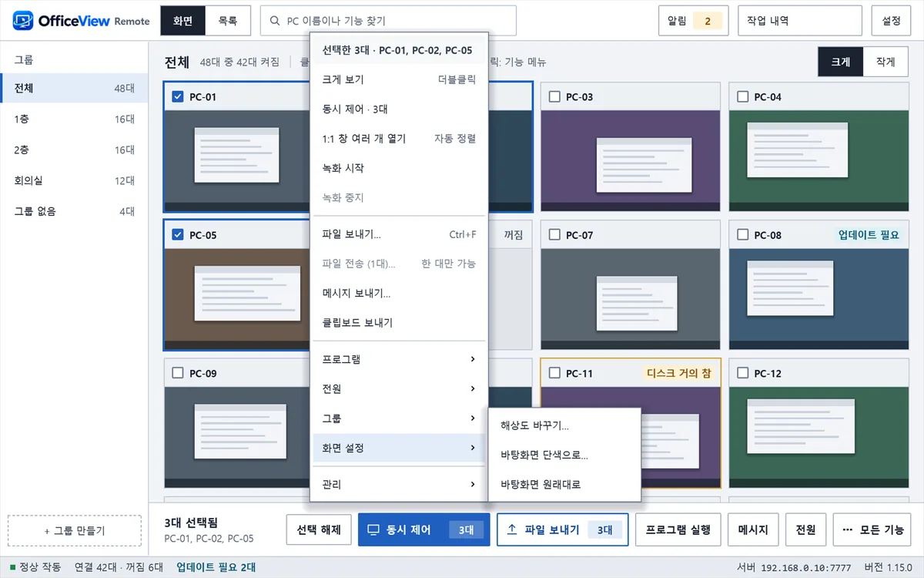Select 크게 보기 in context menu
The image size is (924, 578).
pyautogui.click(x=399, y=79)
